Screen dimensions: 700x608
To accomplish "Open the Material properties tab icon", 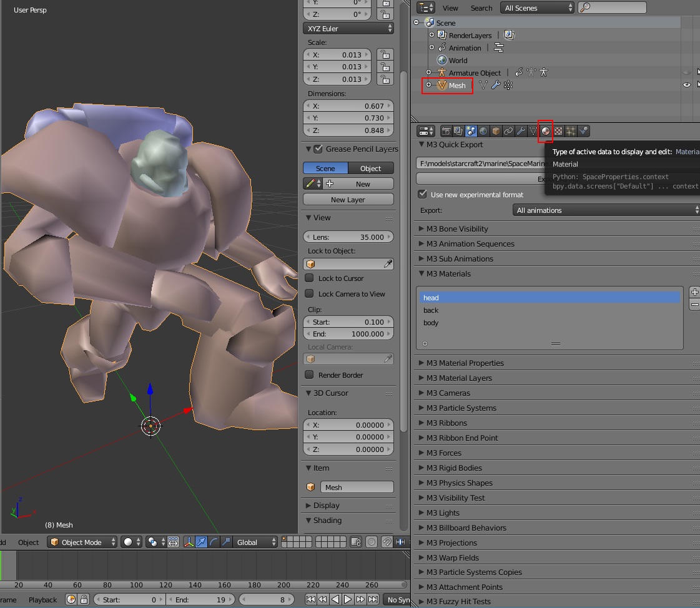I will (545, 131).
